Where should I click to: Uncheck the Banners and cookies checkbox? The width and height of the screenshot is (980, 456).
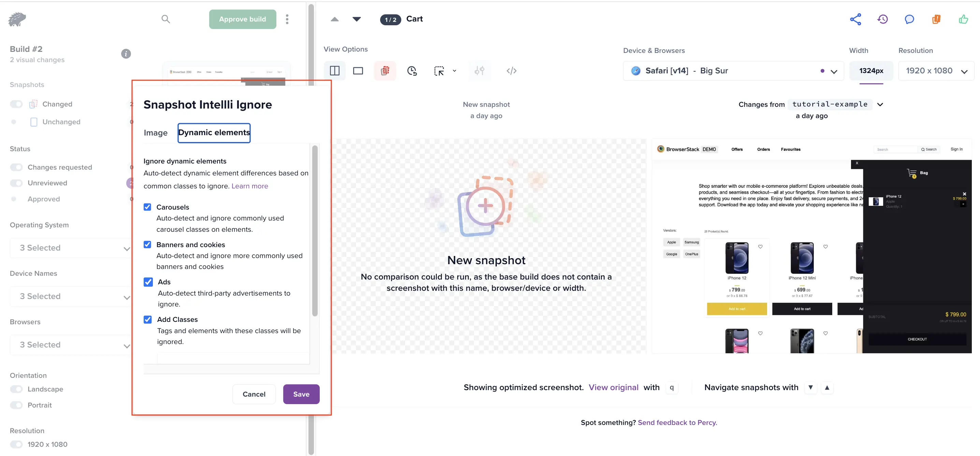(x=147, y=244)
